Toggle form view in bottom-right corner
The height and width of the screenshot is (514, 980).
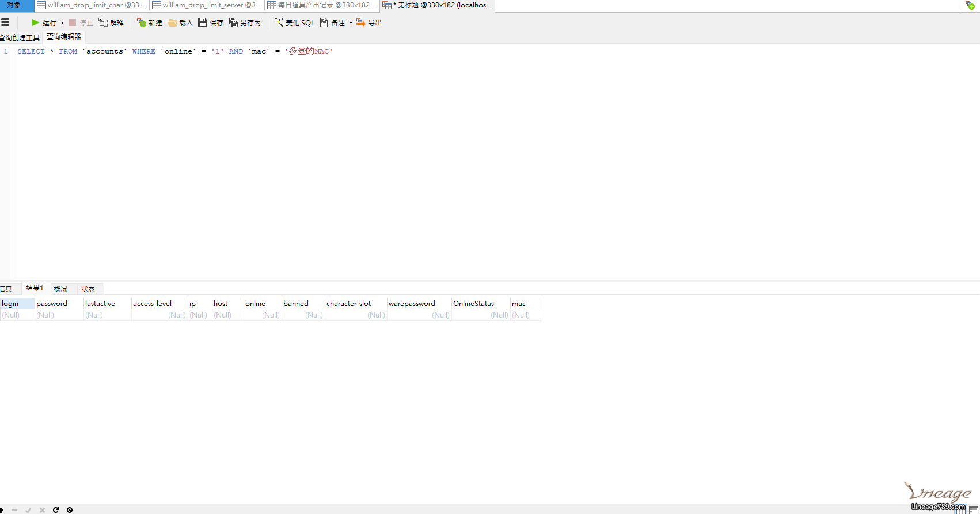point(974,510)
